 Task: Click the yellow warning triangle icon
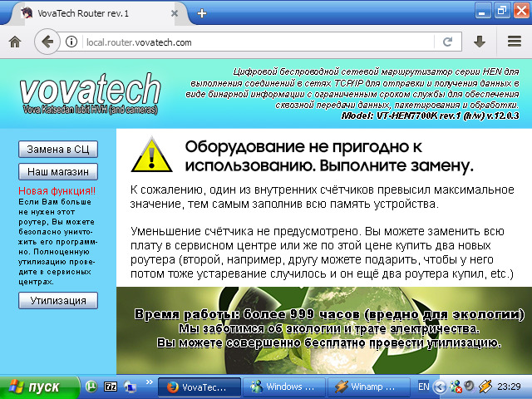[151, 155]
